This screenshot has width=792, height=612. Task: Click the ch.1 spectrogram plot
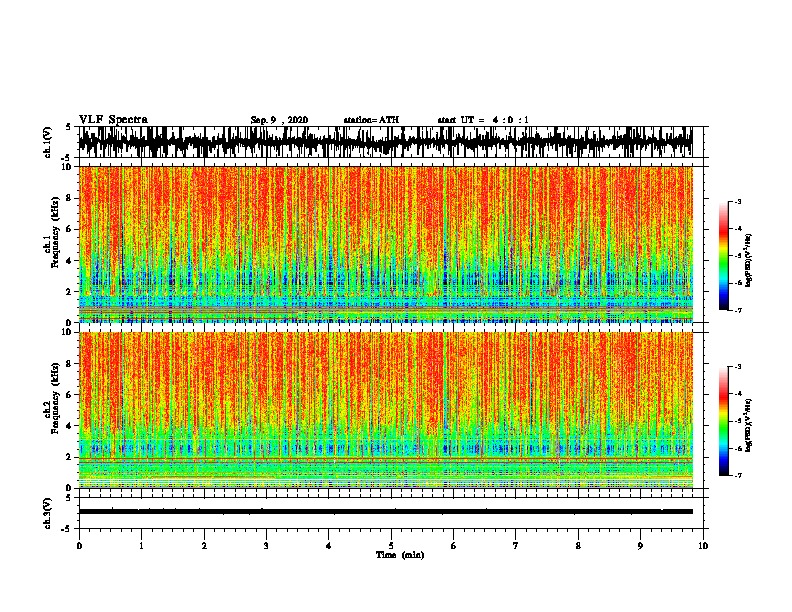point(386,244)
